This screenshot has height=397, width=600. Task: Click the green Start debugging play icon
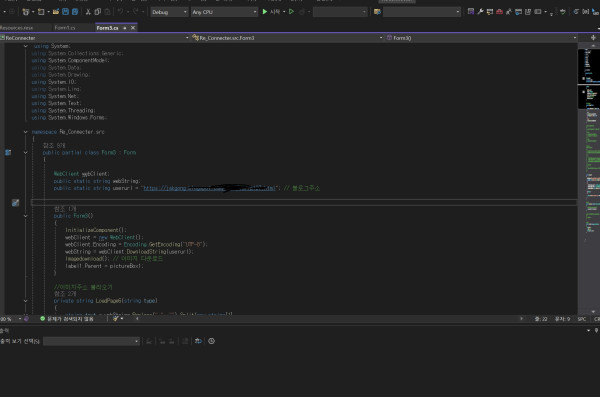click(x=264, y=12)
